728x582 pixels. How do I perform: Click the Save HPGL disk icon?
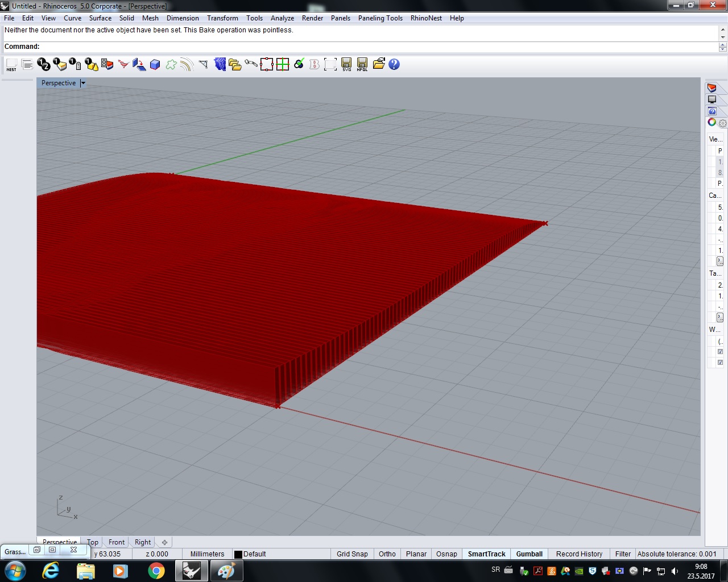pos(362,65)
